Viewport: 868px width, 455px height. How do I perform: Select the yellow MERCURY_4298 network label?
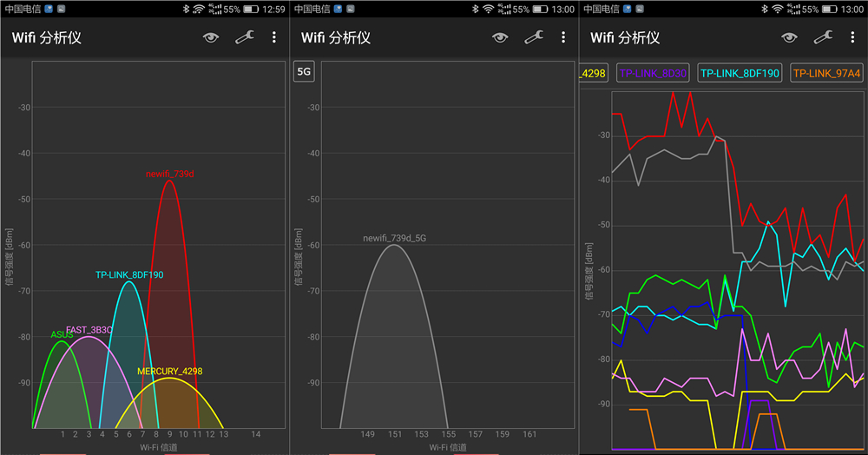coord(170,372)
